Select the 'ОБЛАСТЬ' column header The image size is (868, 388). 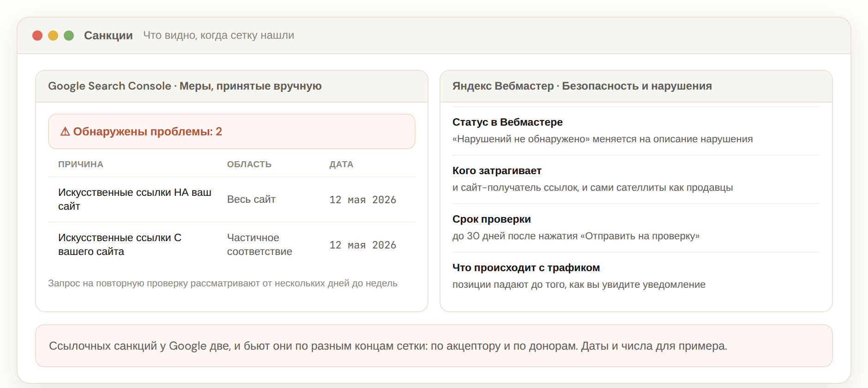249,164
